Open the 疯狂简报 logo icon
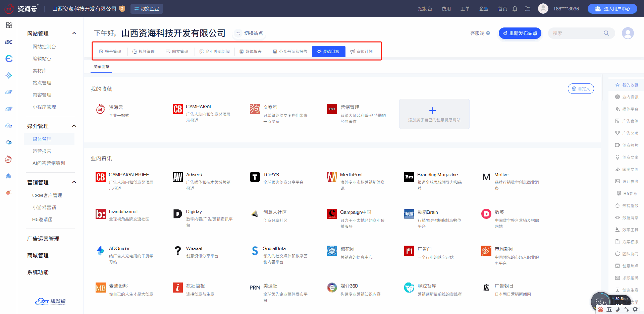This screenshot has width=644, height=314. (178, 287)
